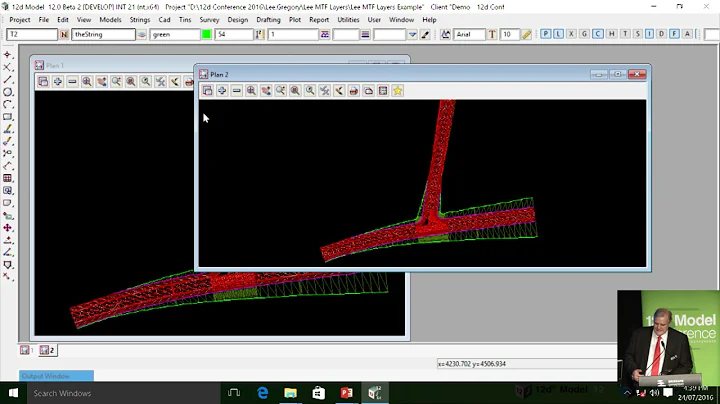Click the pentagon shape tool in left toolbar
The height and width of the screenshot is (404, 720).
click(7, 265)
